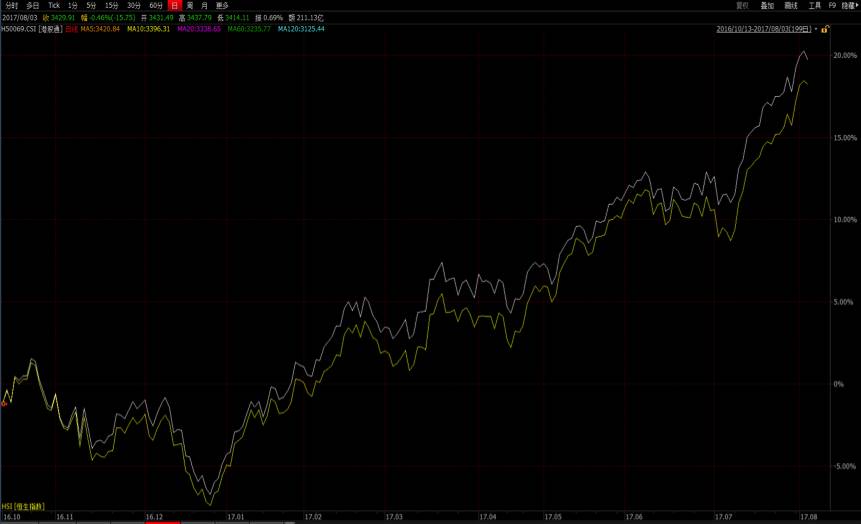
Task: Select the highlighted 日 daily tab
Action: coord(175,5)
